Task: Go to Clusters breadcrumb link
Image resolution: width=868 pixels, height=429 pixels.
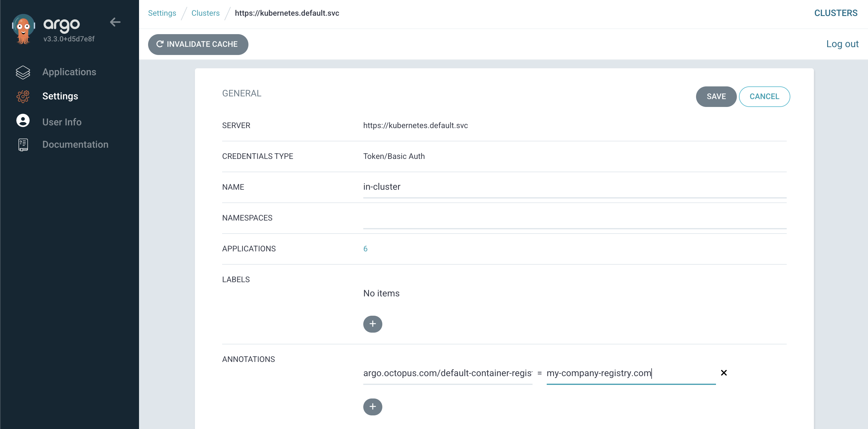Action: coord(205,13)
